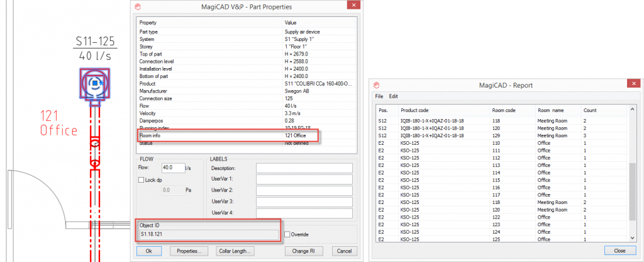Open the Edit menu in Report window
The image size is (644, 262).
point(394,96)
